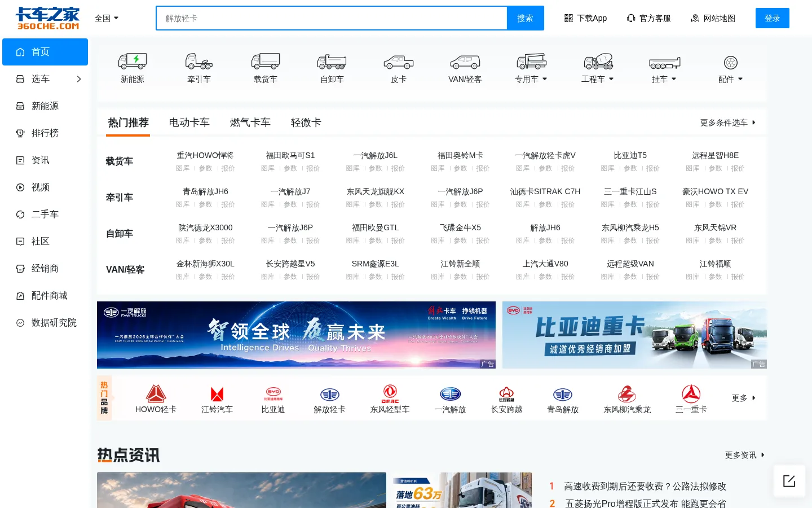Expand 专用车 dropdown arrow
This screenshot has width=812, height=508.
pos(545,79)
